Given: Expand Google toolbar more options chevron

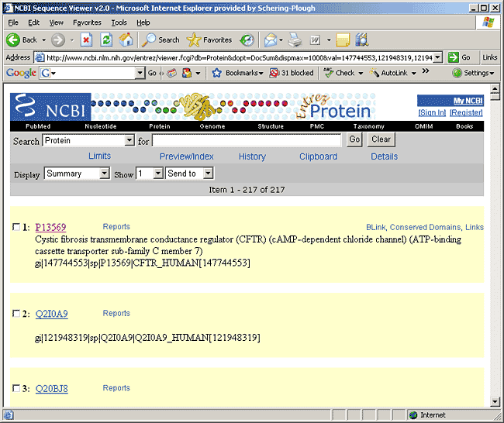Looking at the screenshot, I should point(426,71).
